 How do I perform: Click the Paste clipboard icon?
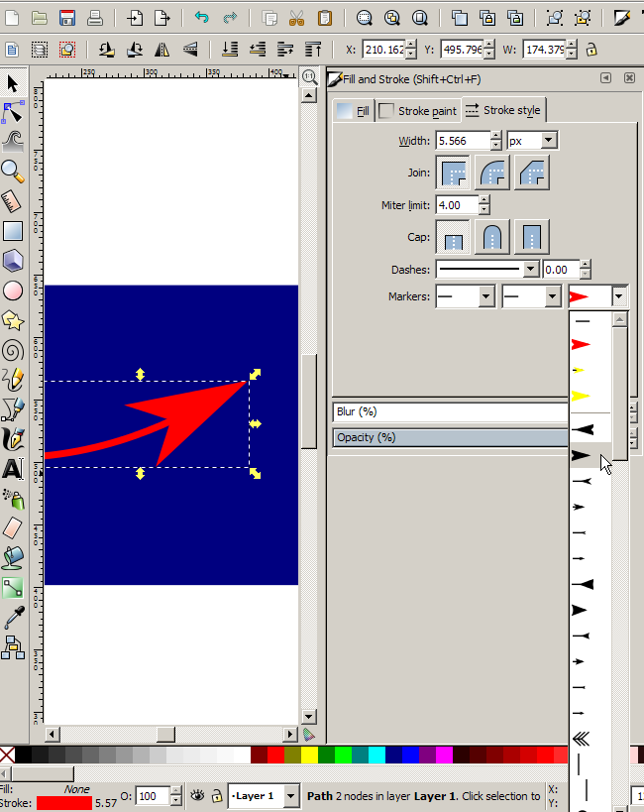click(325, 18)
